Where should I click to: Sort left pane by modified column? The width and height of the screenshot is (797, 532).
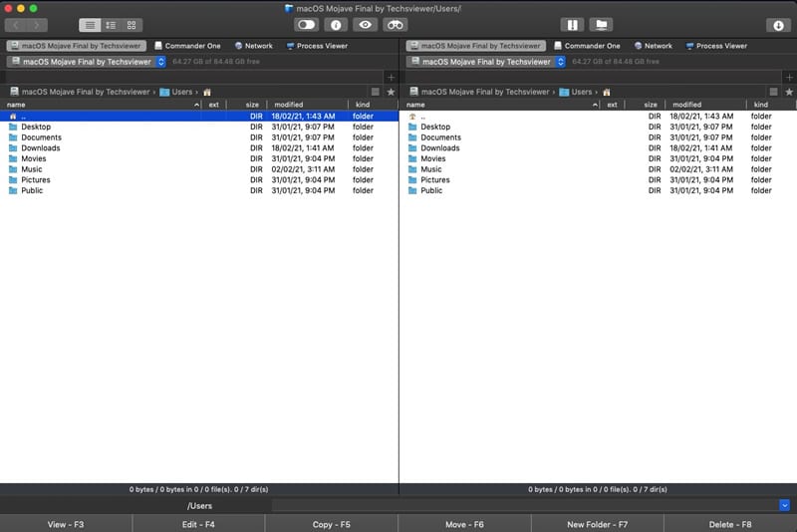(x=307, y=105)
